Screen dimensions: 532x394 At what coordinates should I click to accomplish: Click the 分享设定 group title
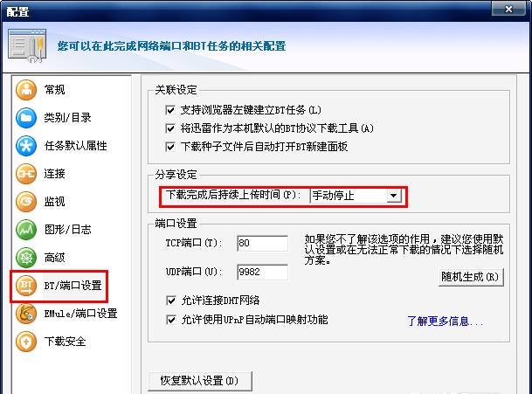point(176,175)
